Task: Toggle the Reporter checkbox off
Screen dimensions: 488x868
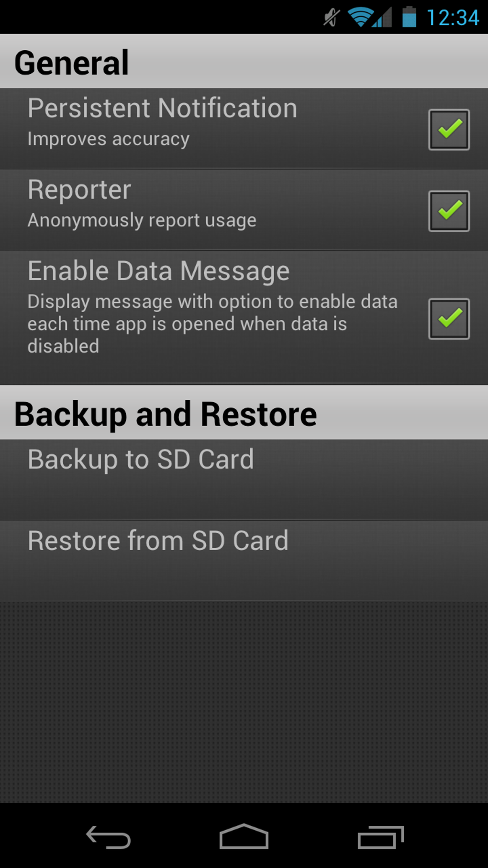Action: [x=449, y=211]
